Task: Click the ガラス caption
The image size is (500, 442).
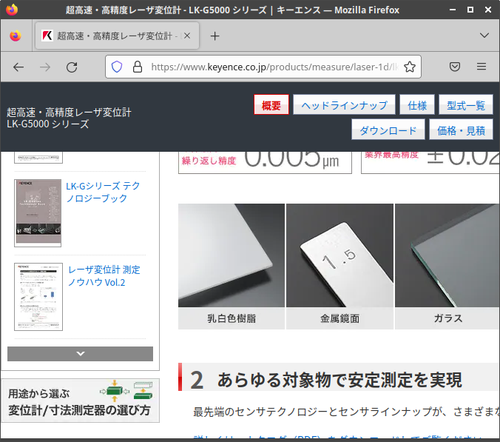Action: (x=448, y=318)
